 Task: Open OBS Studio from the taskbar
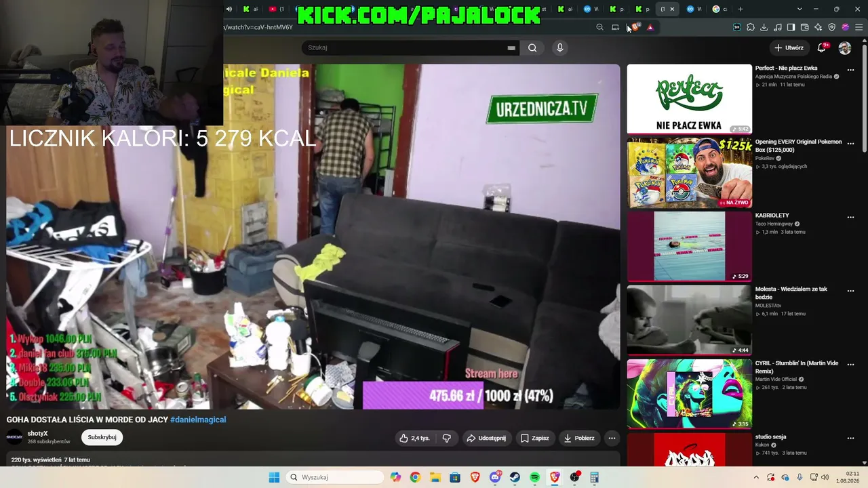pos(575,477)
